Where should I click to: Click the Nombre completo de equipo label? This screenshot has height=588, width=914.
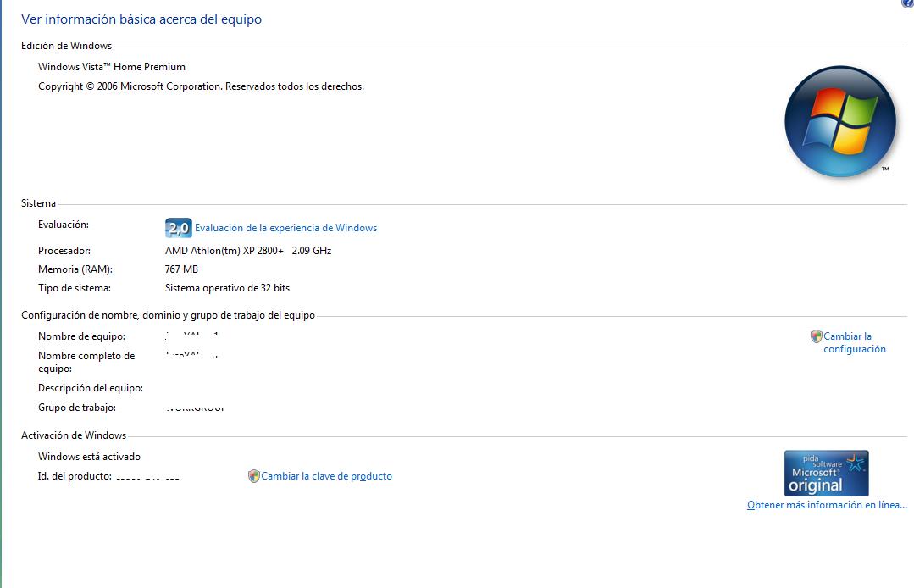86,362
